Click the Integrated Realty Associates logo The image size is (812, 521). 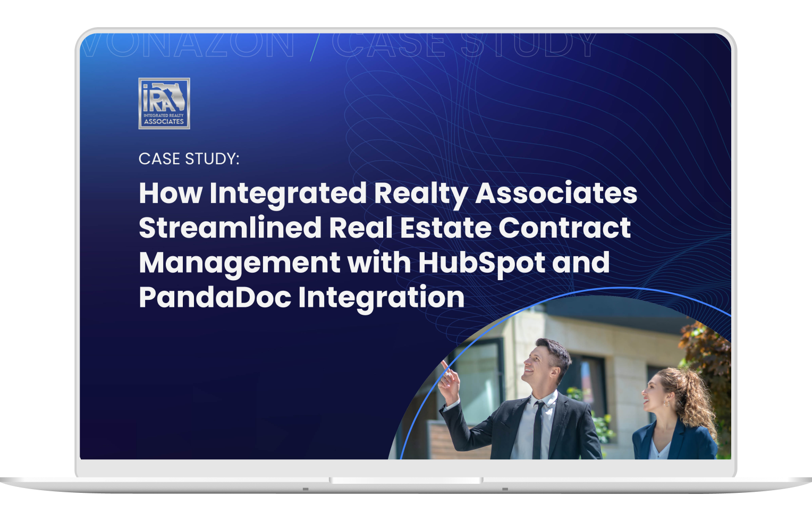pos(164,104)
